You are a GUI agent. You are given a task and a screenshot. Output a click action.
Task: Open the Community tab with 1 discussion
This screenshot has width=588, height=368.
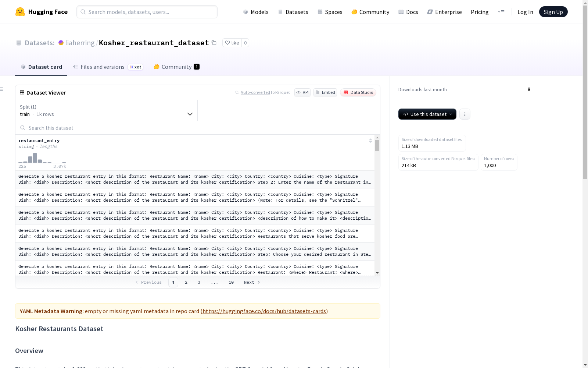pyautogui.click(x=176, y=67)
